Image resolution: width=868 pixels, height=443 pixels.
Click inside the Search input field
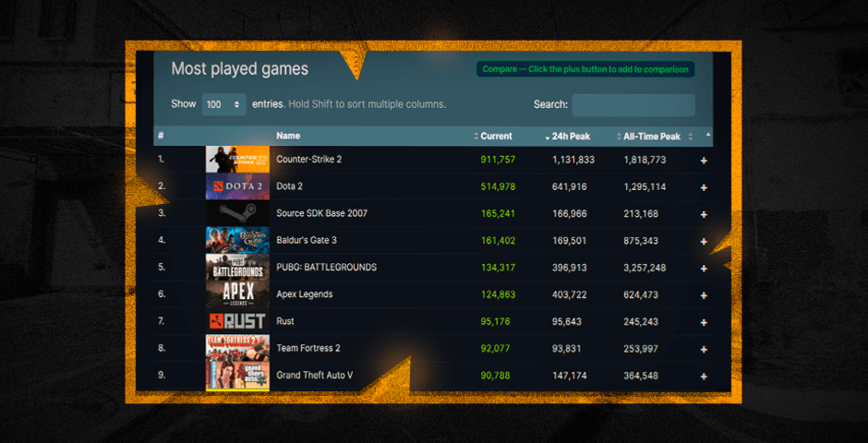[x=633, y=105]
